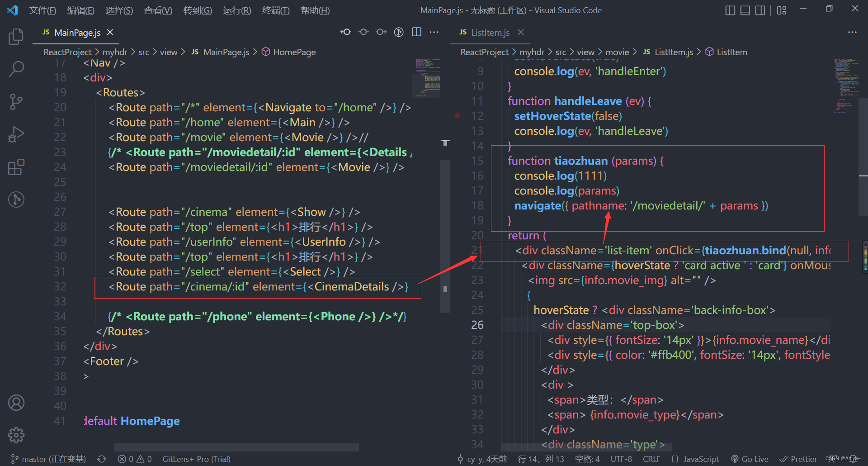Open the Run and Debug view
The height and width of the screenshot is (466, 868).
point(16,134)
